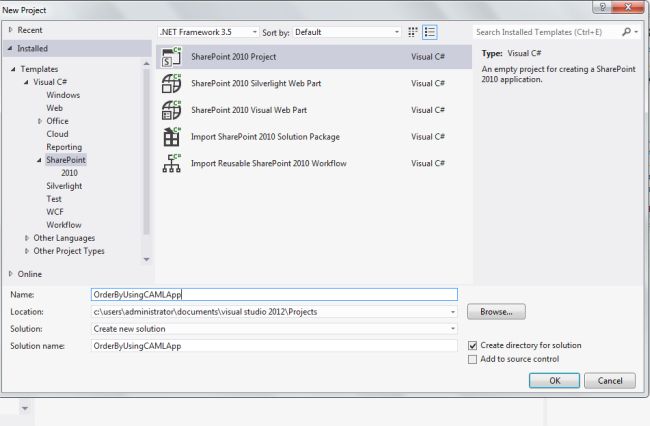
Task: Select 'SharePoint 2010 Silverlight Web Part' row text
Action: click(x=256, y=83)
